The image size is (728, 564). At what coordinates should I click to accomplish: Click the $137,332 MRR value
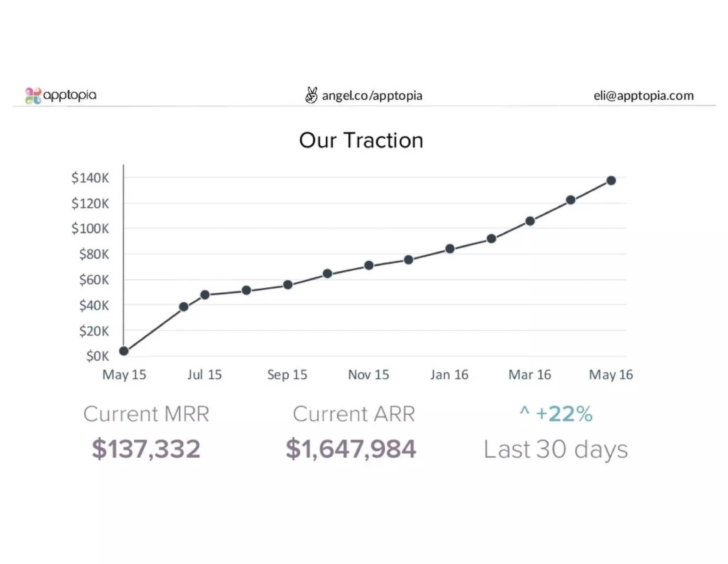146,449
